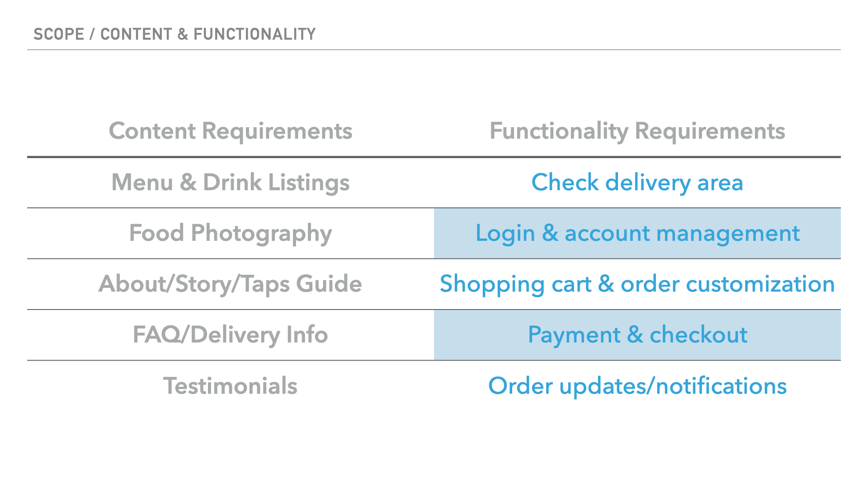Click the "Order updates/notifications" text
The image size is (868, 488).
(637, 386)
